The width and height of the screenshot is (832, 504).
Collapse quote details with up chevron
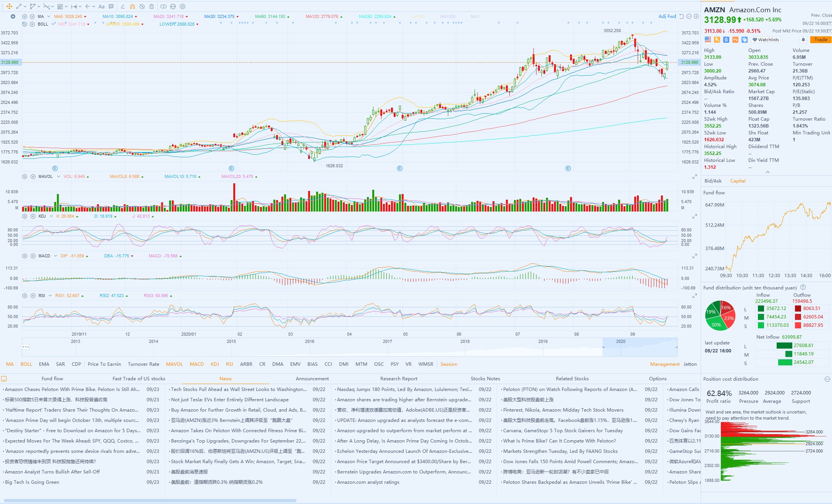[767, 172]
